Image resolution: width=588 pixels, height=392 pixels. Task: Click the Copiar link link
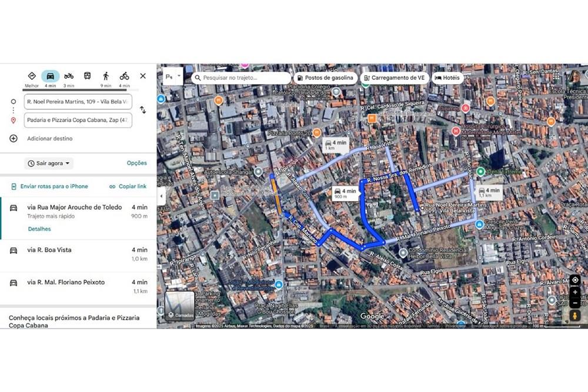click(x=128, y=186)
